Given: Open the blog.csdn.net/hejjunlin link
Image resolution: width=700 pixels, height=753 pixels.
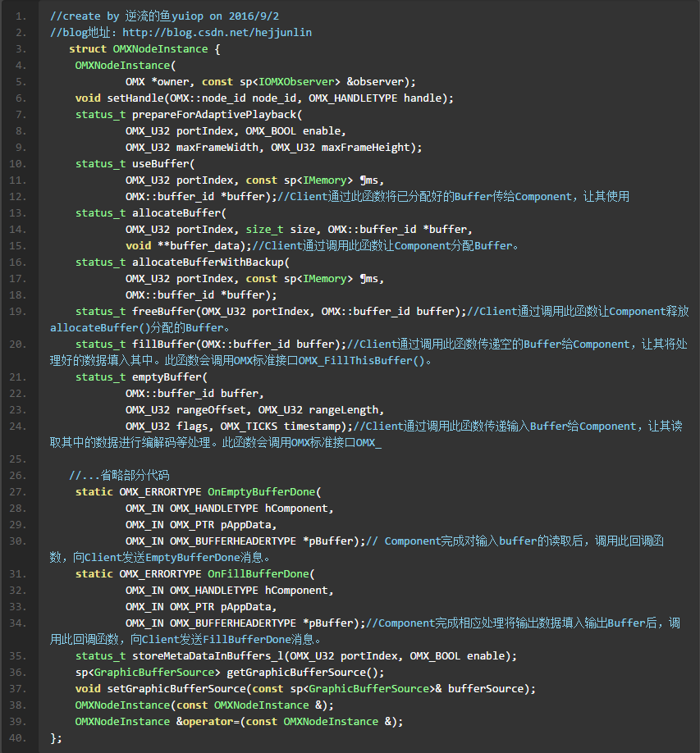Looking at the screenshot, I should 217,33.
